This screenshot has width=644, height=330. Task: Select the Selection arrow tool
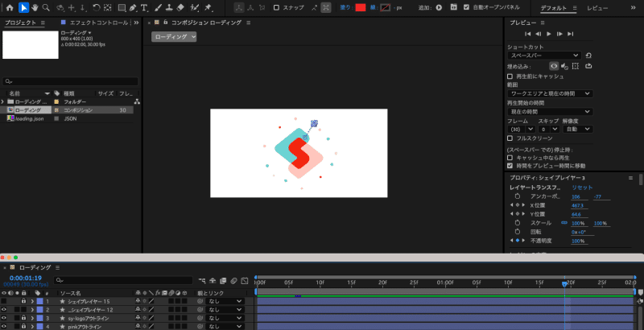pos(24,7)
